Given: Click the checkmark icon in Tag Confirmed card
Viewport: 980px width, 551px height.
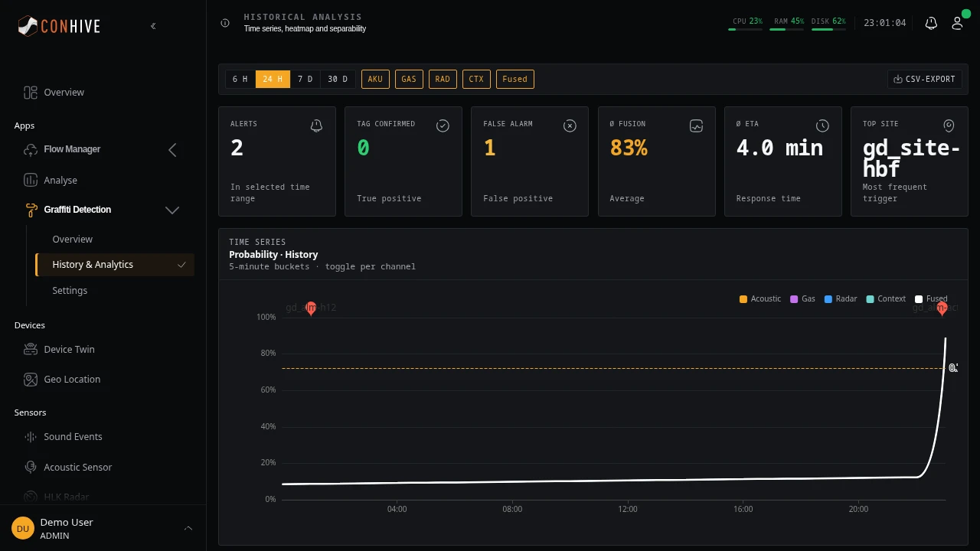Looking at the screenshot, I should [x=443, y=126].
